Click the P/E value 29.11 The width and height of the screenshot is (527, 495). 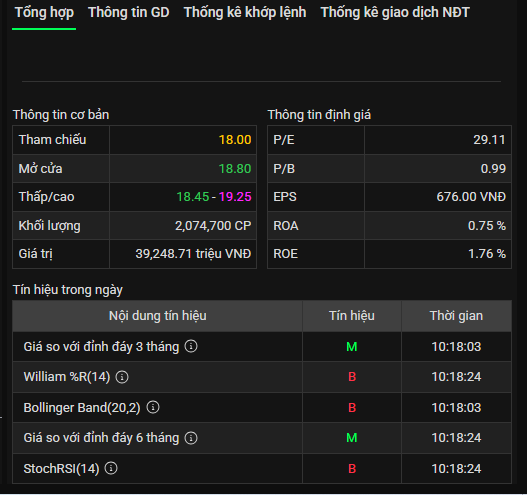pyautogui.click(x=489, y=140)
